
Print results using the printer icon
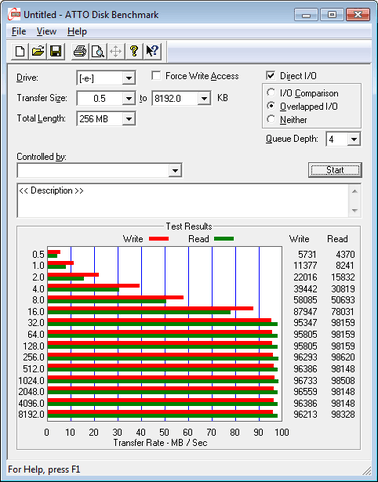tap(80, 51)
